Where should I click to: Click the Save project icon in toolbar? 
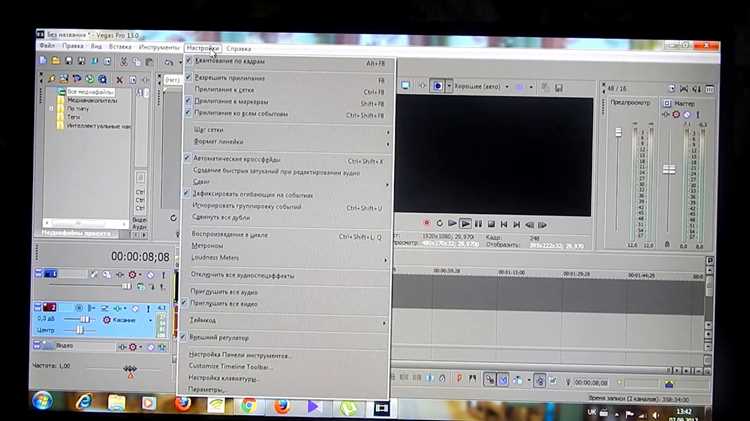tap(67, 61)
